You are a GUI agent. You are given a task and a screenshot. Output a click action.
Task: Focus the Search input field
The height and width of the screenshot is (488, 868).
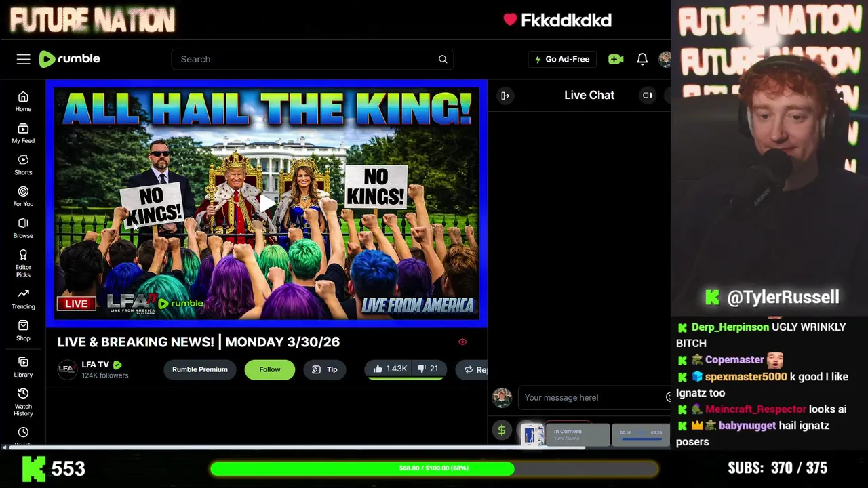(x=313, y=59)
